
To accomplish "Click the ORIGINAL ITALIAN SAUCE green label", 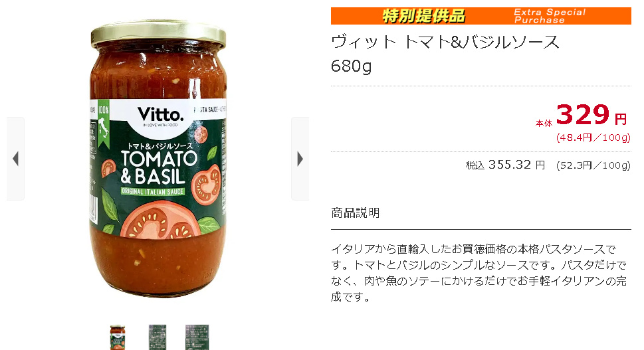I will 153,191.
